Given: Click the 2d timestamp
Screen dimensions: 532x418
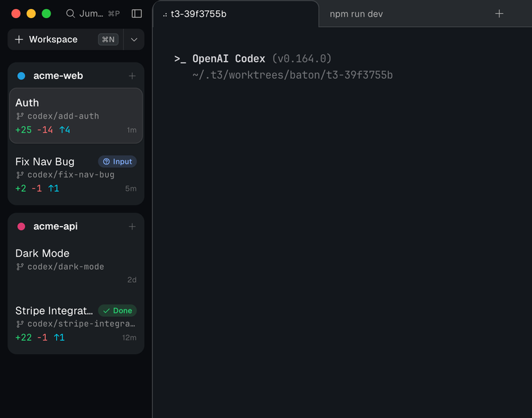Looking at the screenshot, I should point(132,280).
